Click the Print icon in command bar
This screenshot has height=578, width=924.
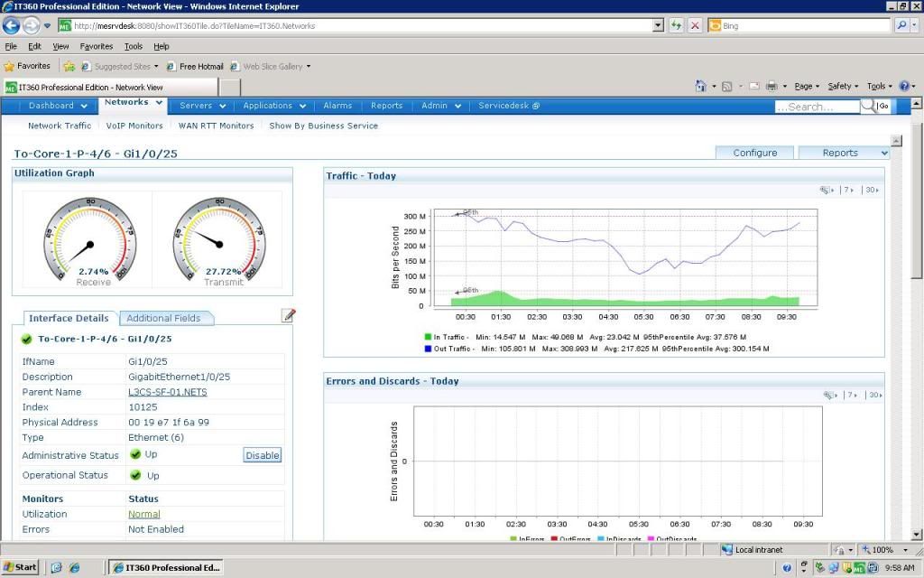click(772, 86)
